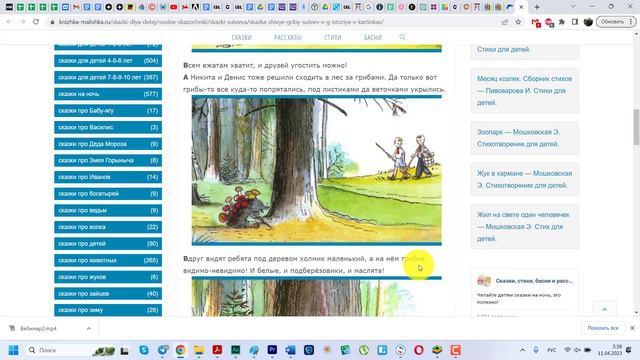Viewport: 640px width, 360px height.
Task: Go back using the browser back arrow
Action: [x=9, y=22]
